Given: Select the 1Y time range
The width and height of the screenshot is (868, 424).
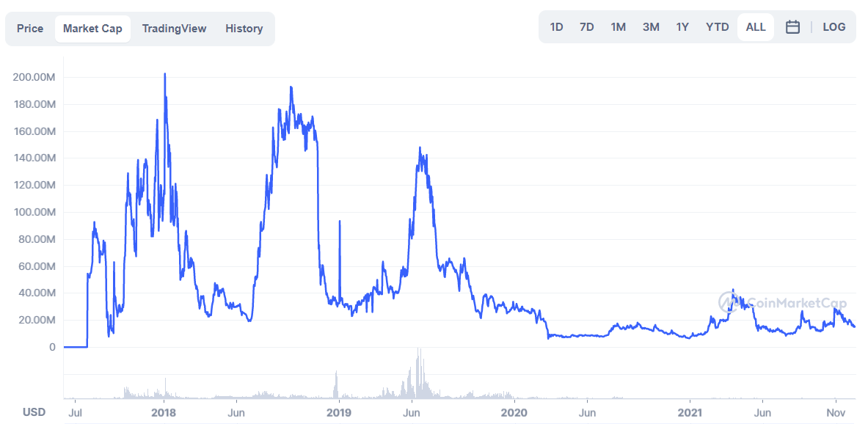Looking at the screenshot, I should point(682,27).
